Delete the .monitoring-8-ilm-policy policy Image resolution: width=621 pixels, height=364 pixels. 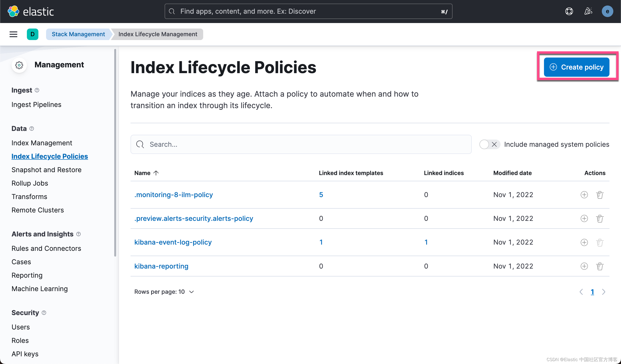tap(600, 195)
